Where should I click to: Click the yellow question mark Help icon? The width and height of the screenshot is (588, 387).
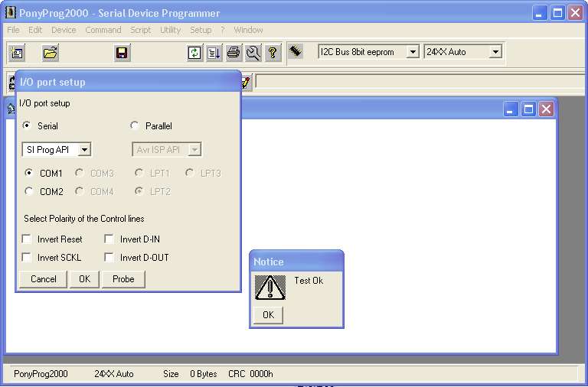[x=272, y=53]
